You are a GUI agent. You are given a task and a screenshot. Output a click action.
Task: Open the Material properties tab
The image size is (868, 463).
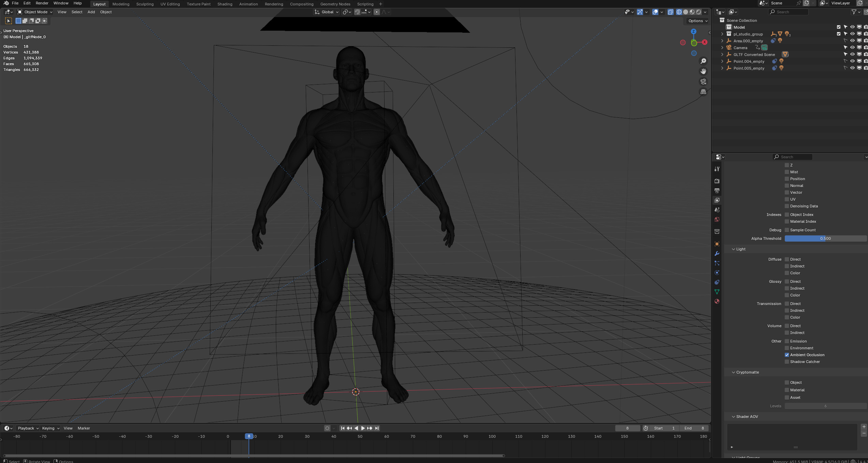717,301
